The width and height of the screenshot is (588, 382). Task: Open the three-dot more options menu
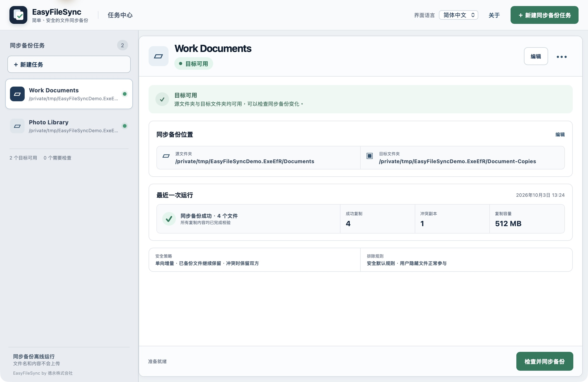click(x=562, y=57)
